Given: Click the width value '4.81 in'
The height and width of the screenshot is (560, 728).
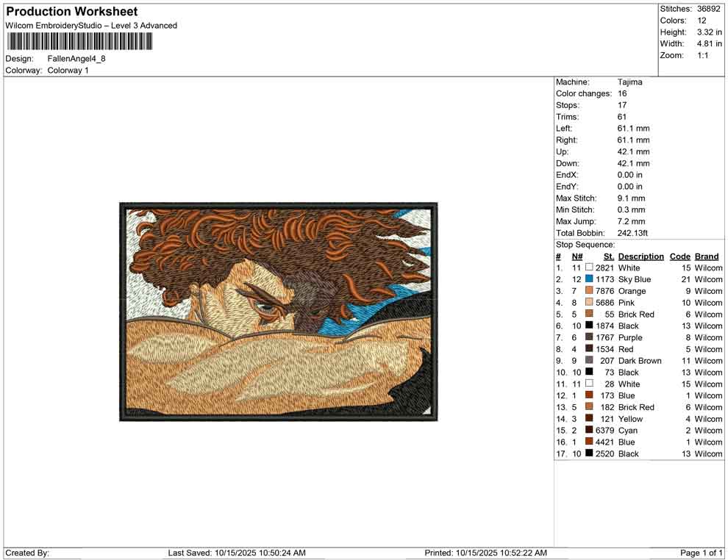Looking at the screenshot, I should pyautogui.click(x=710, y=43).
